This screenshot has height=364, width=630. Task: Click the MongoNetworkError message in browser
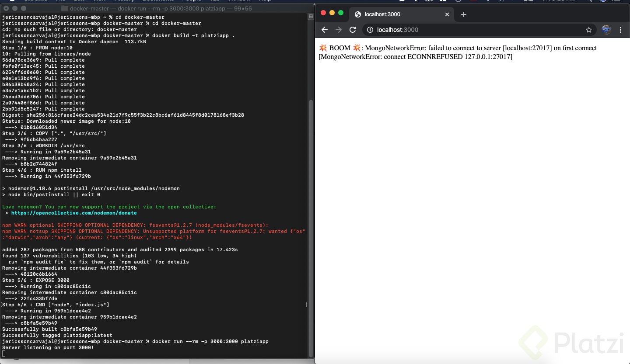click(x=458, y=52)
